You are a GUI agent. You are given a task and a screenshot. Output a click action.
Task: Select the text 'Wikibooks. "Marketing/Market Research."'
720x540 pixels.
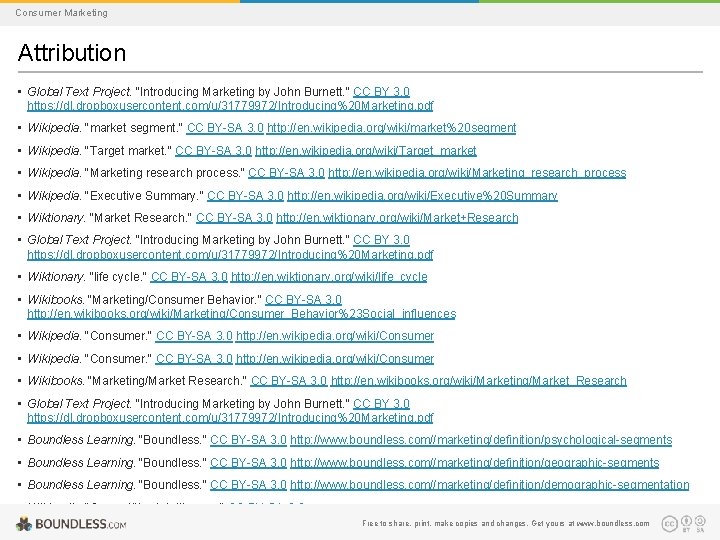coord(137,381)
